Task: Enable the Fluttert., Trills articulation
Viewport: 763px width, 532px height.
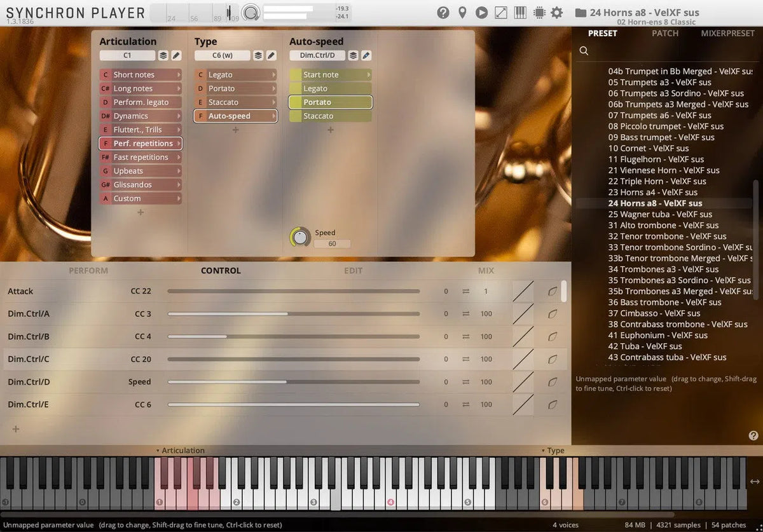Action: 140,129
